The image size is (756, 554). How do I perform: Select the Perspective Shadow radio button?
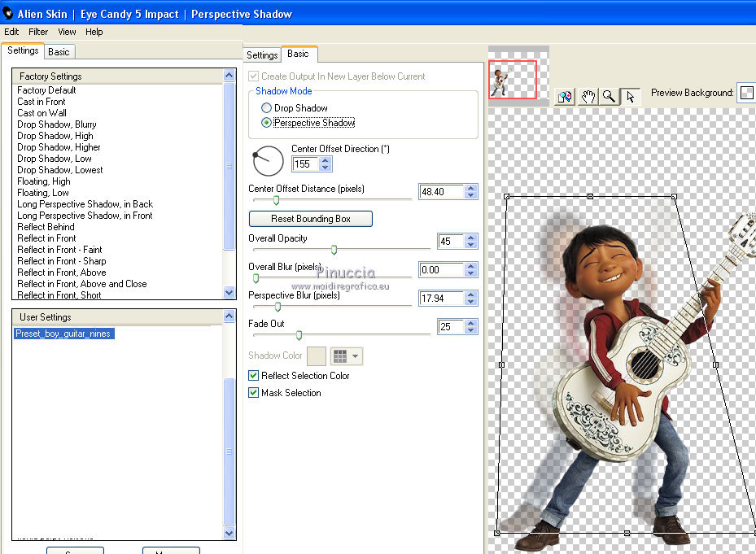coord(266,123)
